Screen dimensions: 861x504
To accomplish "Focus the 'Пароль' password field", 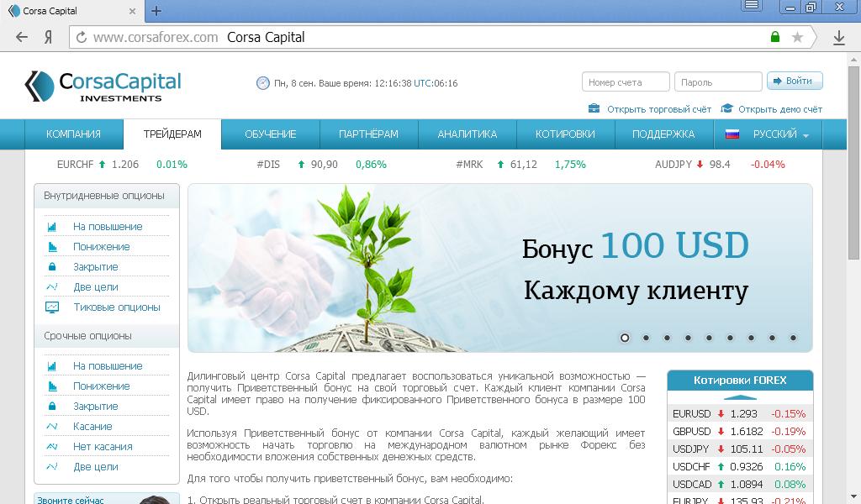I will (x=718, y=81).
